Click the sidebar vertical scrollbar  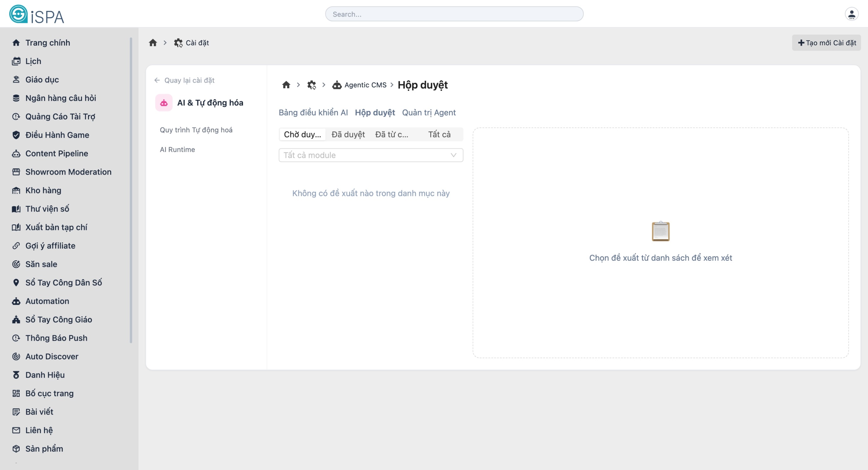131,190
